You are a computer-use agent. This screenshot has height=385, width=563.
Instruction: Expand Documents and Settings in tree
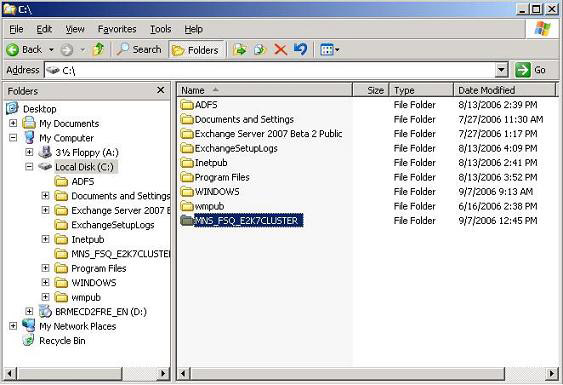coord(45,196)
